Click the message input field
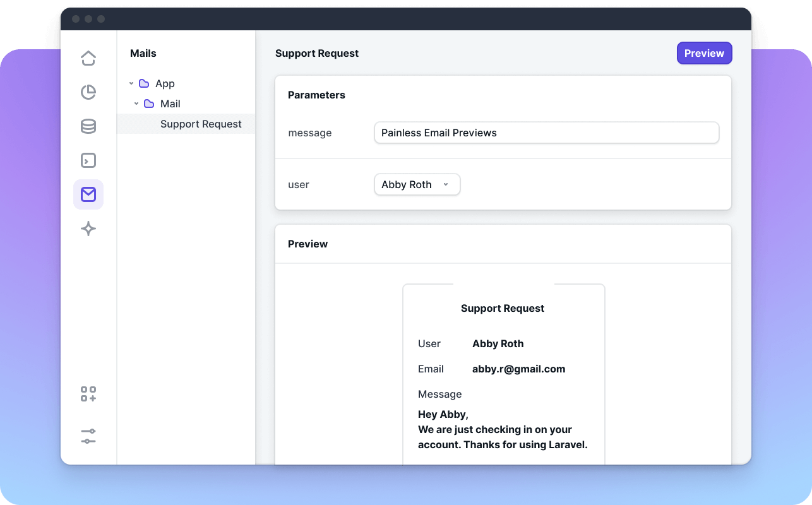 pos(546,133)
